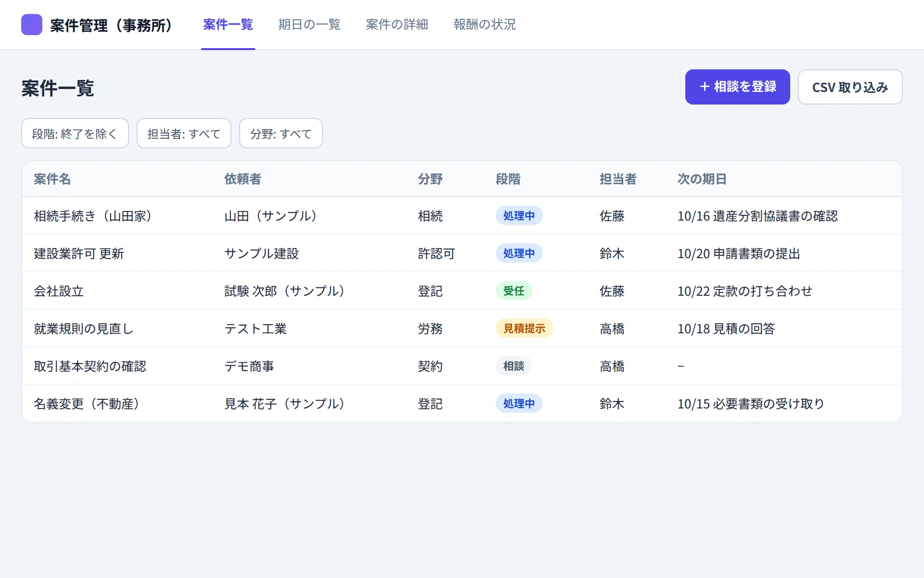Click deadline 10/20 申請書類の提出
Viewport: 924px width, 578px height.
(739, 253)
